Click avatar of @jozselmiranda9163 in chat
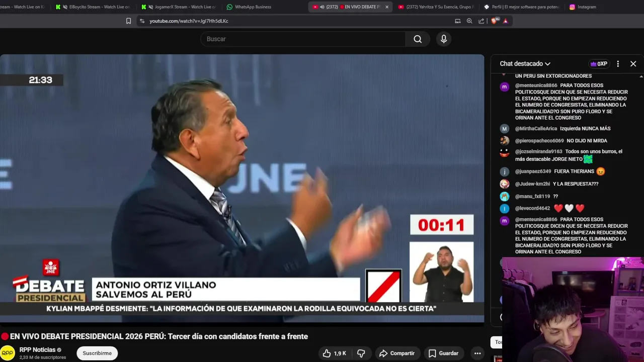Viewport: 644px width, 362px height. point(505,153)
